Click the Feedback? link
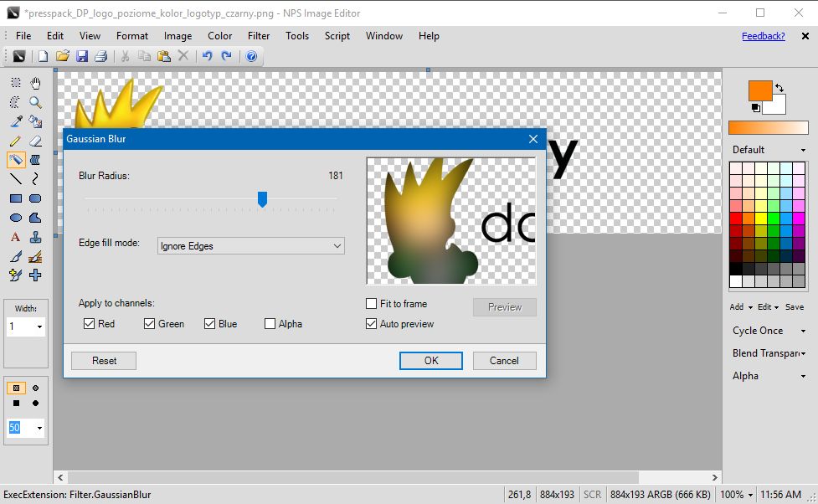Screen dimensions: 818x504 point(764,35)
